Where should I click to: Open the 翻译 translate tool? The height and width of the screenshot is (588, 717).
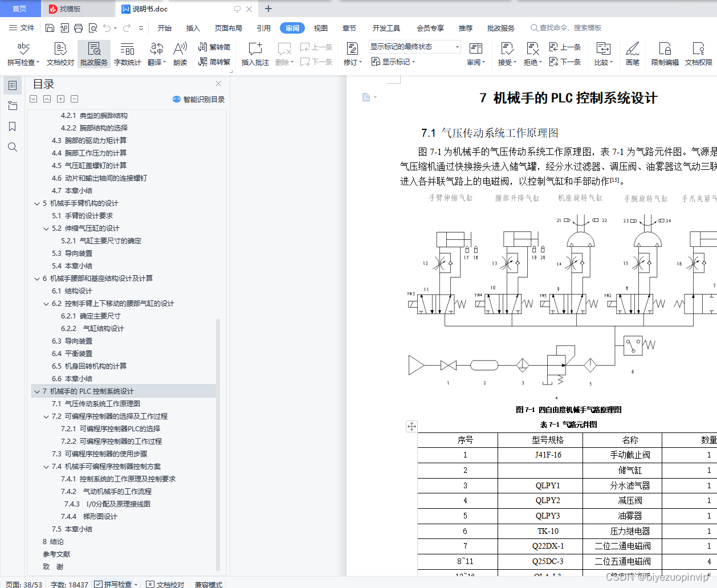click(156, 54)
